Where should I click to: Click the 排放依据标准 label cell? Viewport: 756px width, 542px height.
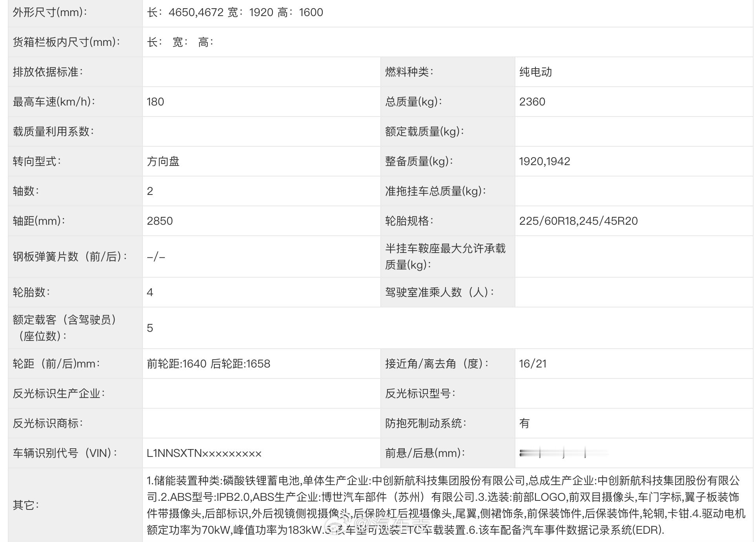coord(47,72)
